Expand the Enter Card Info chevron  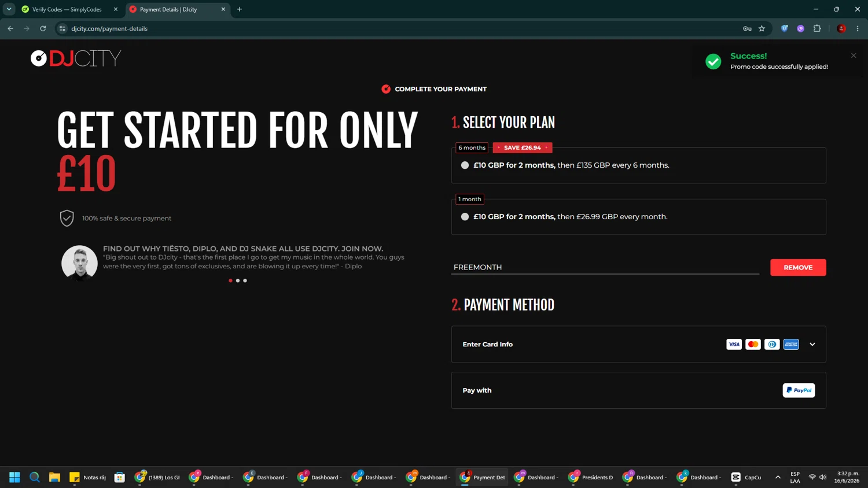812,344
